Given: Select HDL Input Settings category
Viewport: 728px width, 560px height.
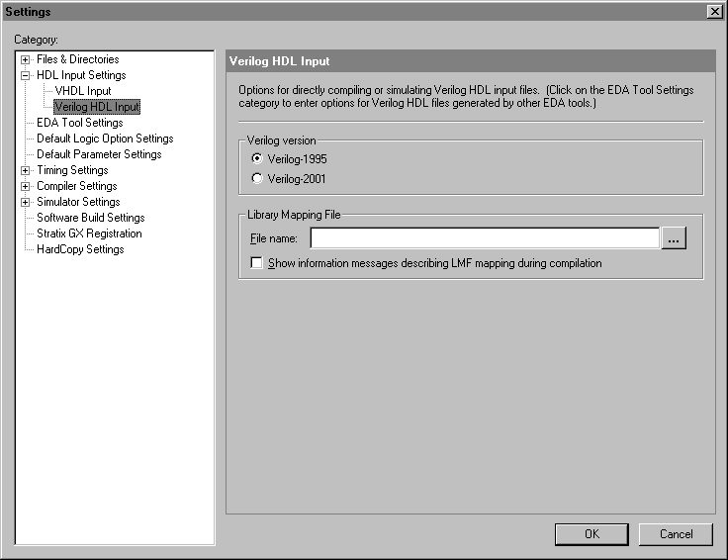Looking at the screenshot, I should 81,75.
